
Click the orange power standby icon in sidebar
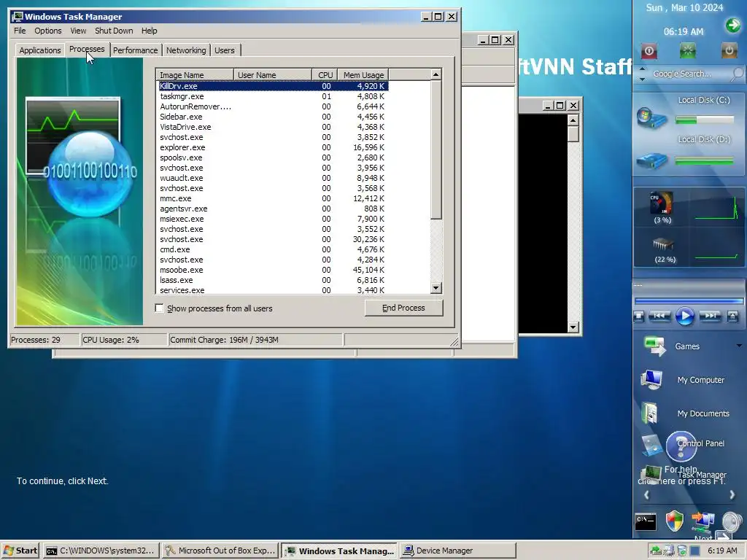coord(729,51)
